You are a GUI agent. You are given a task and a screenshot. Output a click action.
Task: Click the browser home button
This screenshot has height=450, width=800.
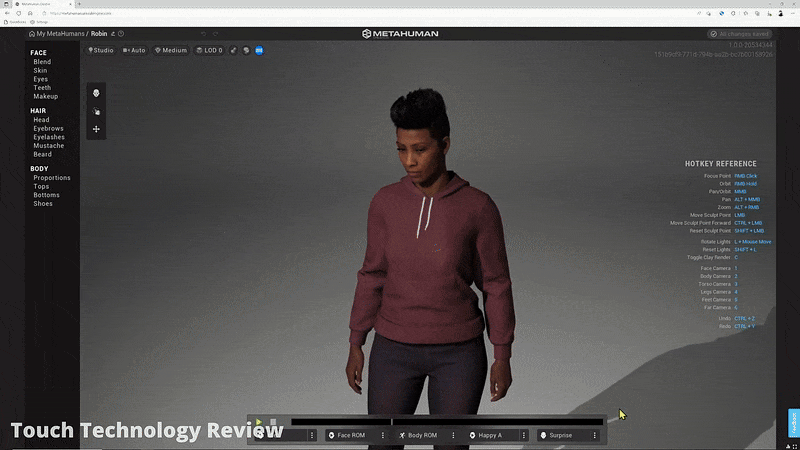click(x=30, y=13)
